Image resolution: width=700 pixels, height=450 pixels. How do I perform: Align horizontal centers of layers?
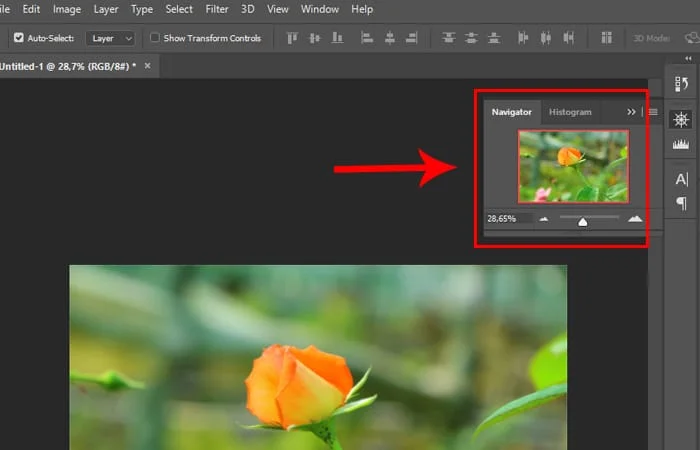coord(390,38)
